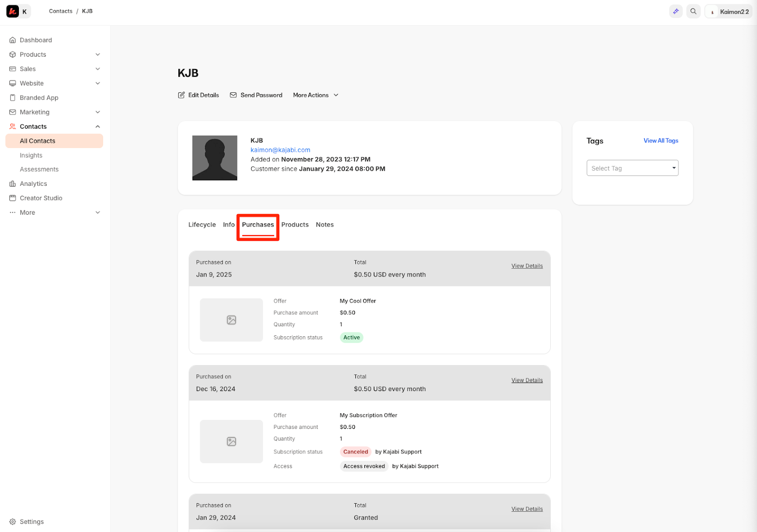Click Send Password envelope button

pos(256,95)
